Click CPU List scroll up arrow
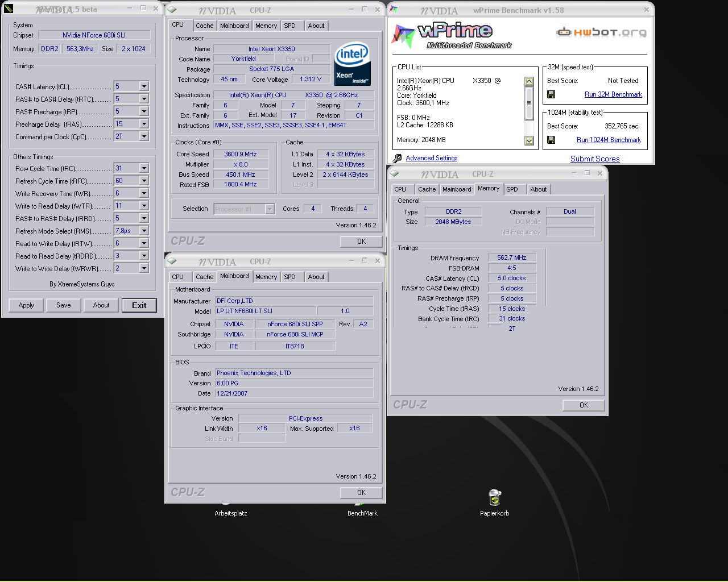Image resolution: width=728 pixels, height=582 pixels. tap(529, 81)
